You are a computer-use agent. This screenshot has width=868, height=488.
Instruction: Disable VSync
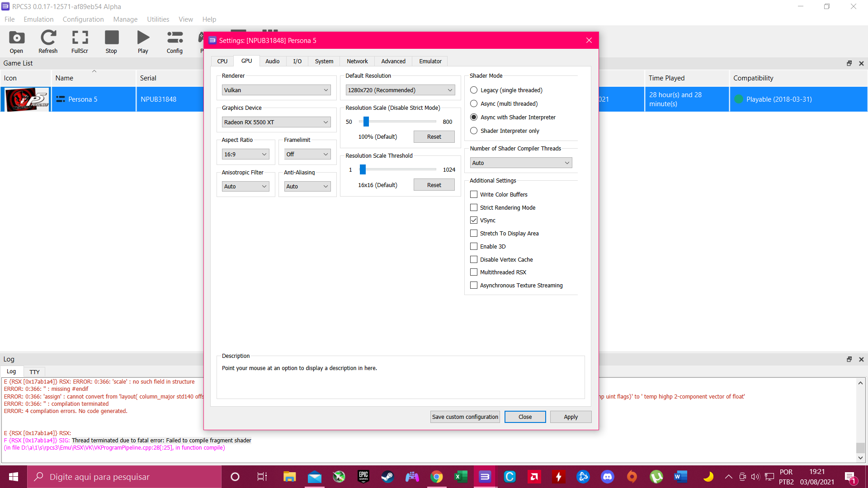[x=474, y=220]
